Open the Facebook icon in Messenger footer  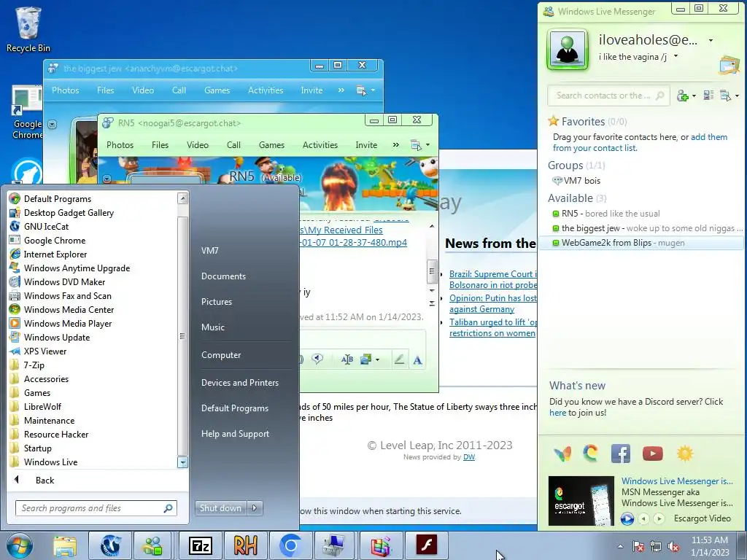pyautogui.click(x=620, y=454)
